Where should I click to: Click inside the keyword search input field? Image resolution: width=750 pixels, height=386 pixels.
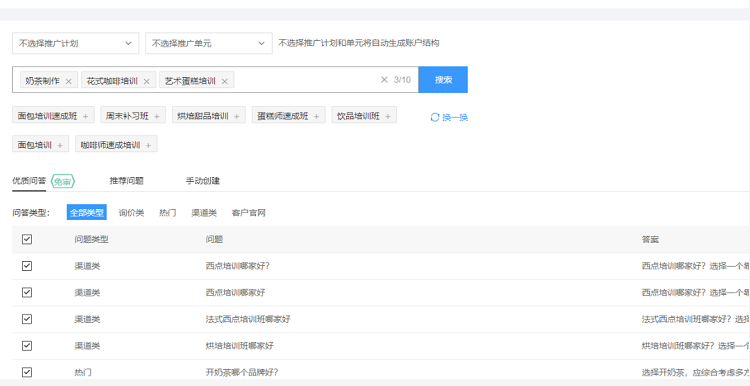[306, 80]
